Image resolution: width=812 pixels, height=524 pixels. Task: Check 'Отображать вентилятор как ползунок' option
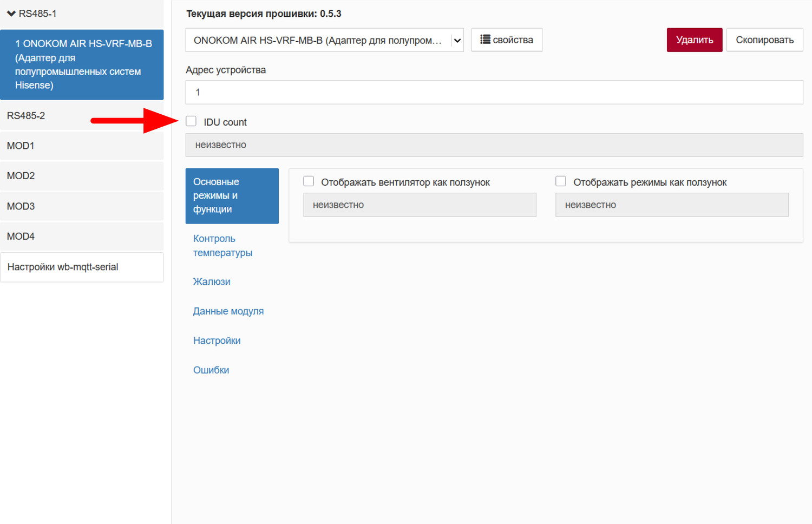tap(309, 181)
